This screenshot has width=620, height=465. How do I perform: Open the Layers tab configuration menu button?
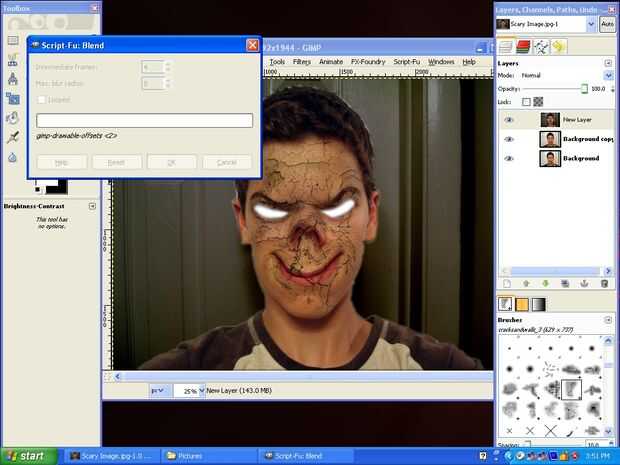pyautogui.click(x=608, y=63)
